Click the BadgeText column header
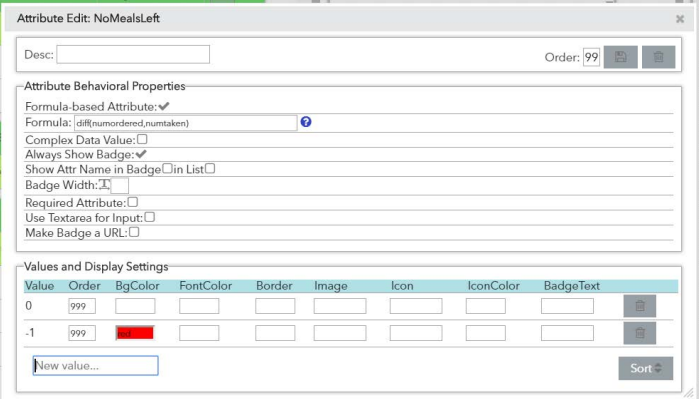 pyautogui.click(x=572, y=286)
